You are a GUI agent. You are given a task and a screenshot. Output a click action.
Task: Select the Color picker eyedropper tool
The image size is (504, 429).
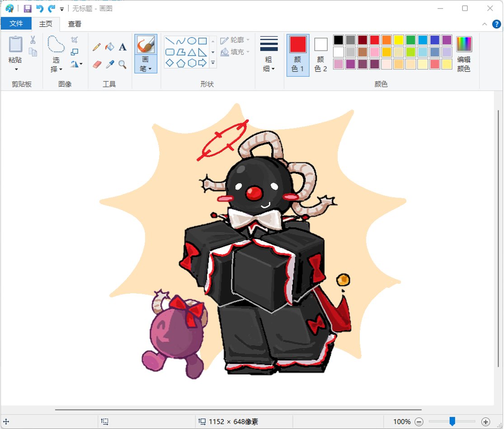(x=110, y=64)
